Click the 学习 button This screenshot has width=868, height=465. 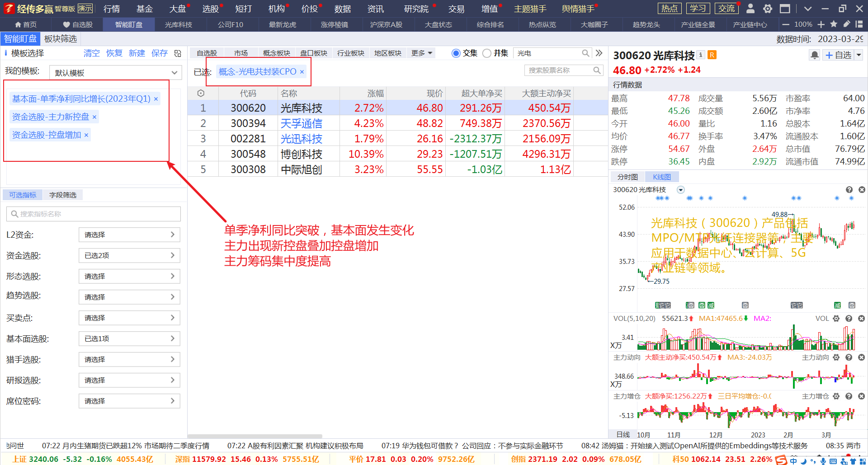pos(698,9)
